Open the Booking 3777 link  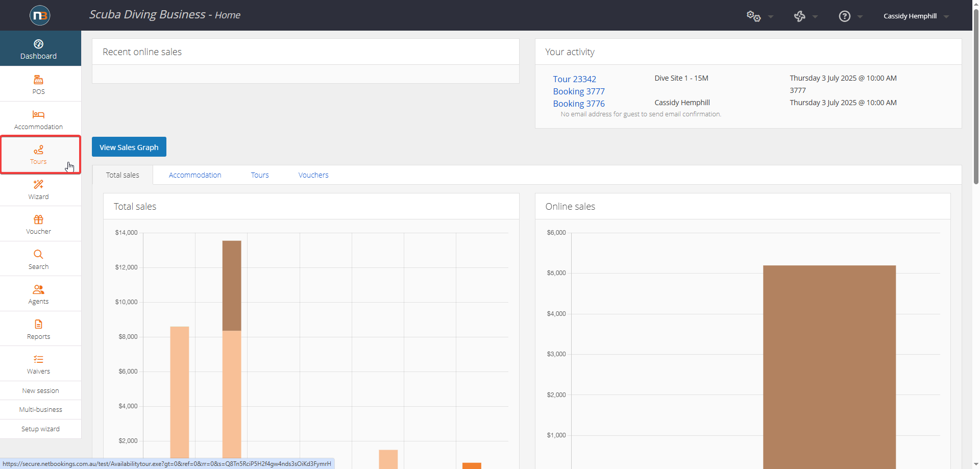pyautogui.click(x=579, y=91)
